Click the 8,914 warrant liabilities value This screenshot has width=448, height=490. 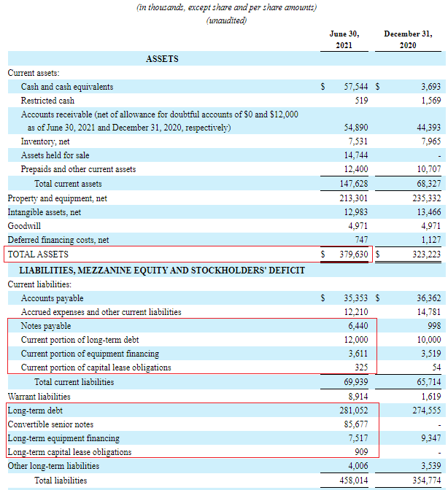click(x=358, y=397)
